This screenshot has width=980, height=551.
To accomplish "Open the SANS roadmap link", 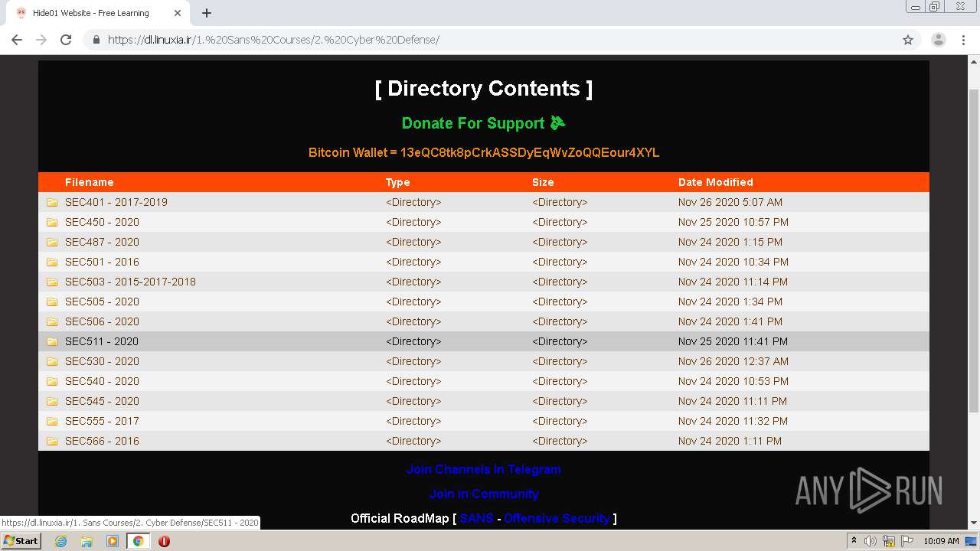I will (x=476, y=518).
